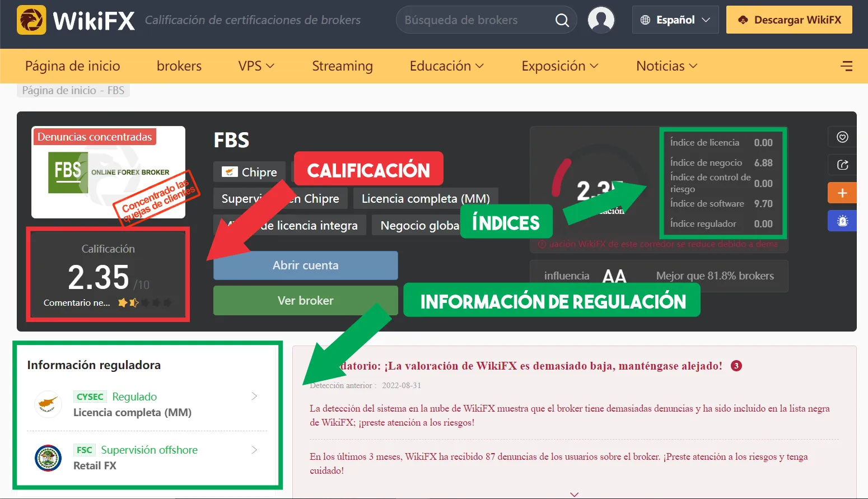Open the user profile avatar
The height and width of the screenshot is (499, 868).
pyautogui.click(x=601, y=20)
